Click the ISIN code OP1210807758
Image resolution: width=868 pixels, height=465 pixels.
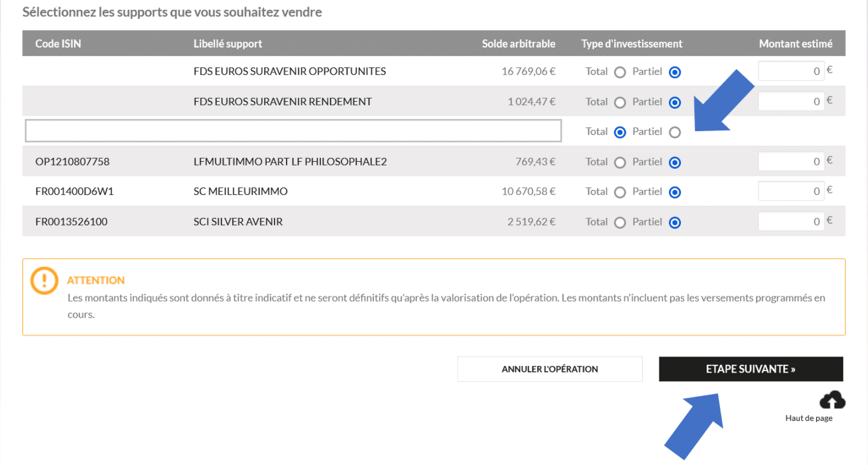click(x=72, y=162)
